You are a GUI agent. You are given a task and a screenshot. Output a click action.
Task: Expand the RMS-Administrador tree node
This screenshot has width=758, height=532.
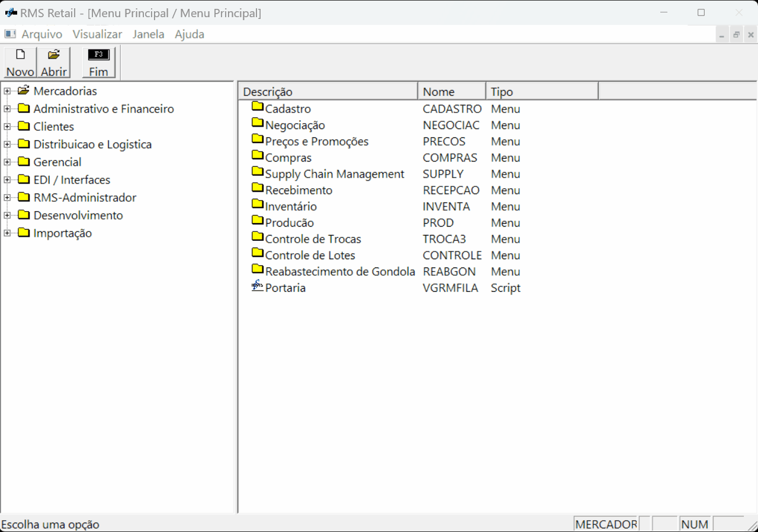coord(7,198)
